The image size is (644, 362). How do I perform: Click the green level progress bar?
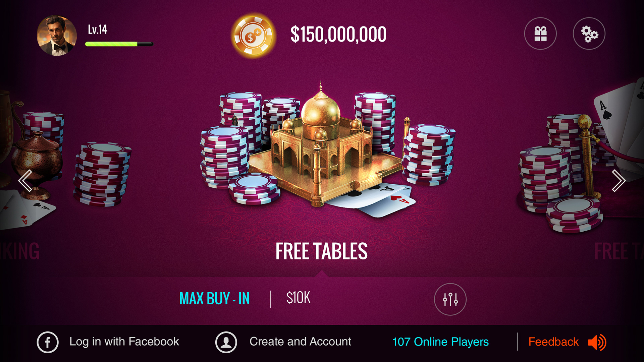coord(119,44)
